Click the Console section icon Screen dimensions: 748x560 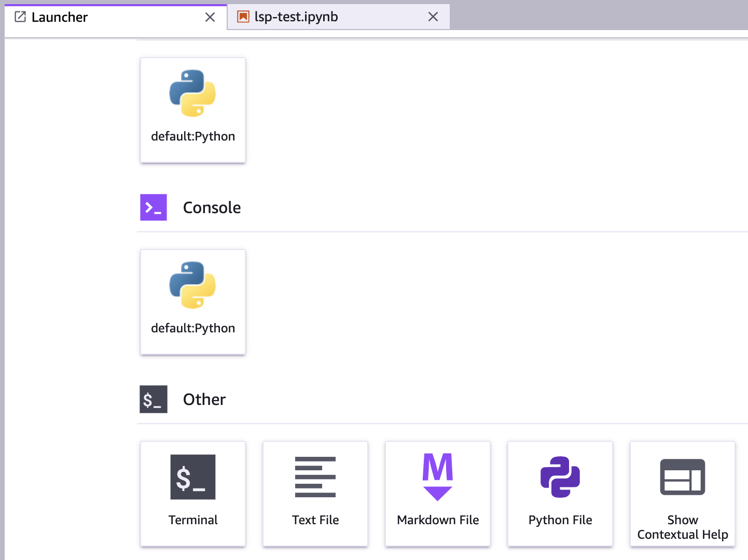(153, 207)
